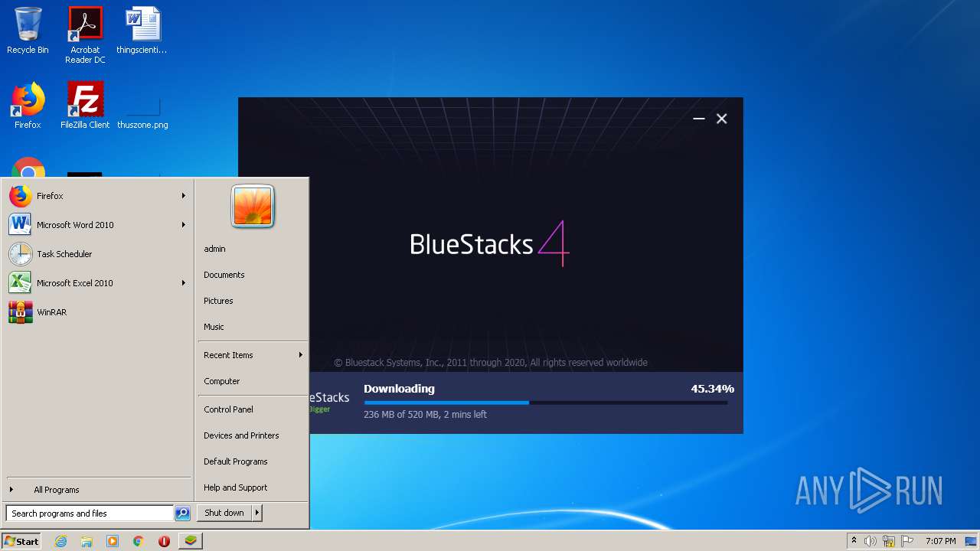Click the Firefox icon in Start menu

(x=21, y=196)
